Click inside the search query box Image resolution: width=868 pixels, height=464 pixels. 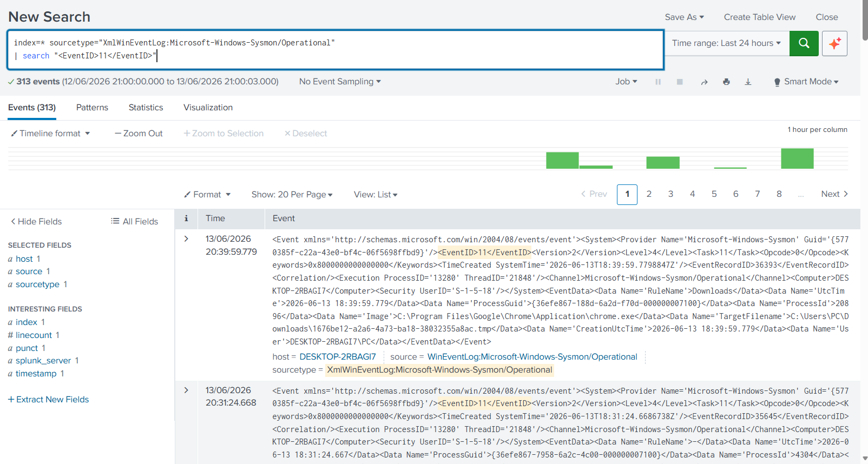(336, 50)
